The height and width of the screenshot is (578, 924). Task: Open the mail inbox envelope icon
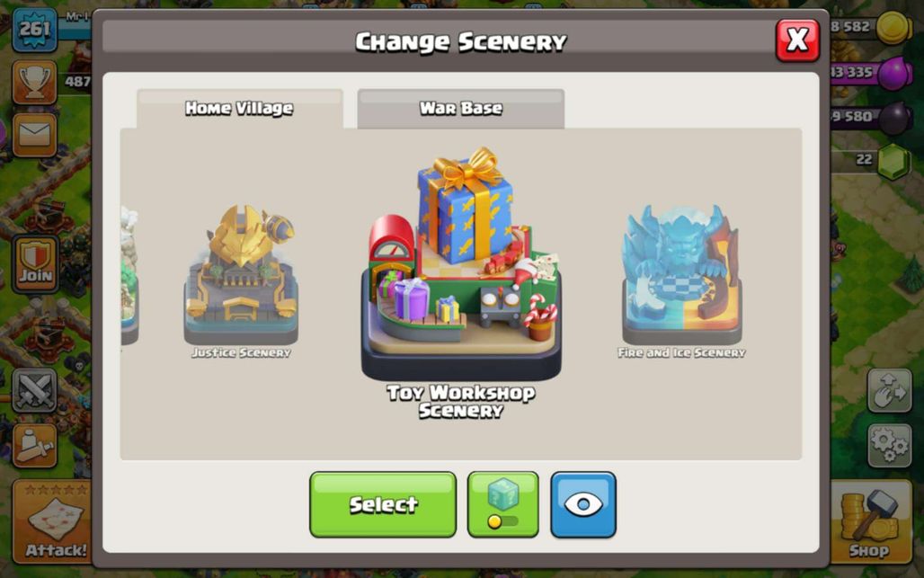[x=35, y=135]
